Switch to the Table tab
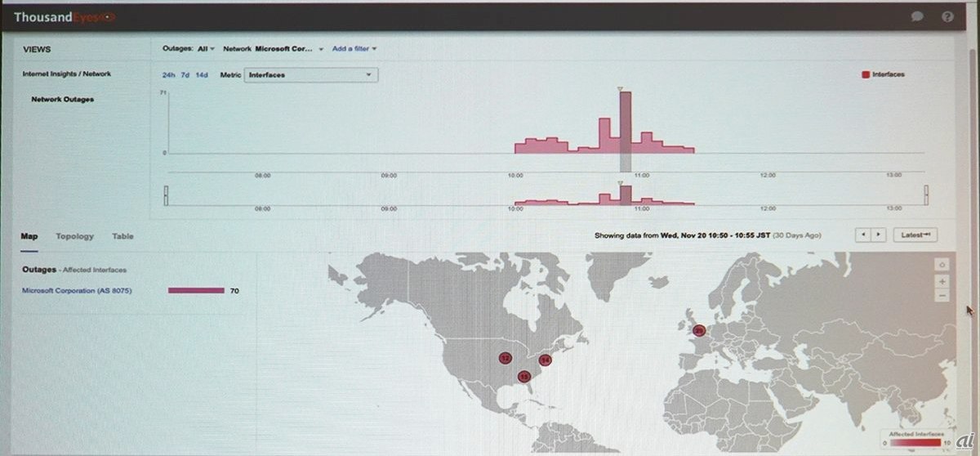Image resolution: width=980 pixels, height=456 pixels. pyautogui.click(x=122, y=236)
